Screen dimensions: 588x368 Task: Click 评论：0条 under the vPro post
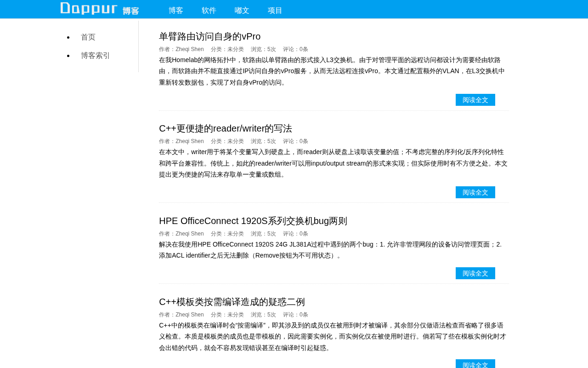point(295,49)
